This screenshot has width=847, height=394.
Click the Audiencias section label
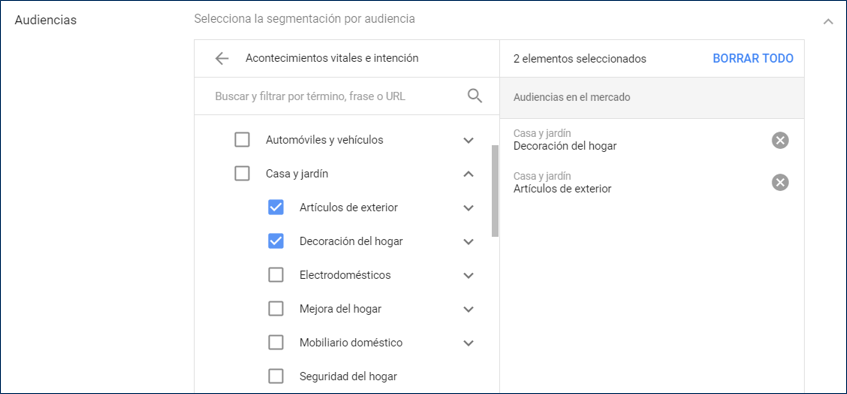[45, 21]
